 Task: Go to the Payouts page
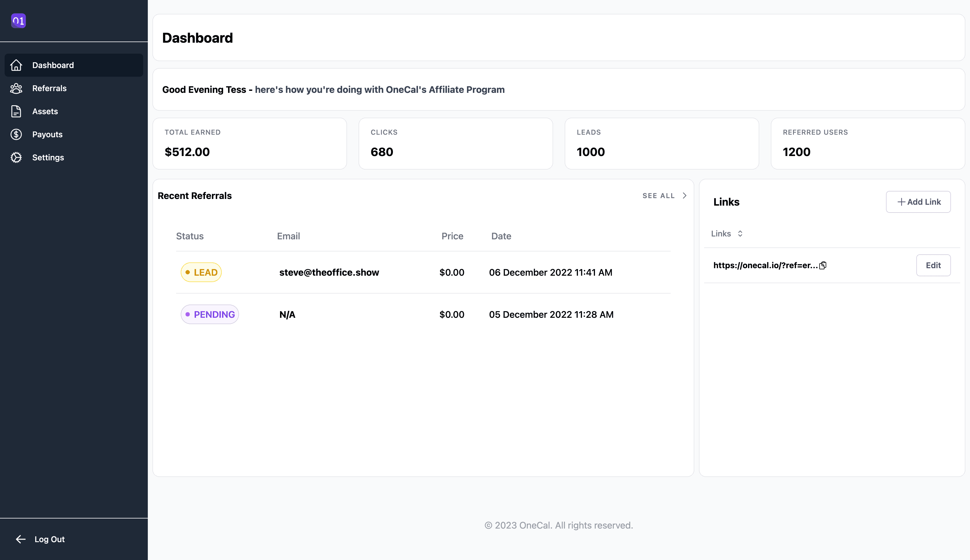tap(47, 135)
